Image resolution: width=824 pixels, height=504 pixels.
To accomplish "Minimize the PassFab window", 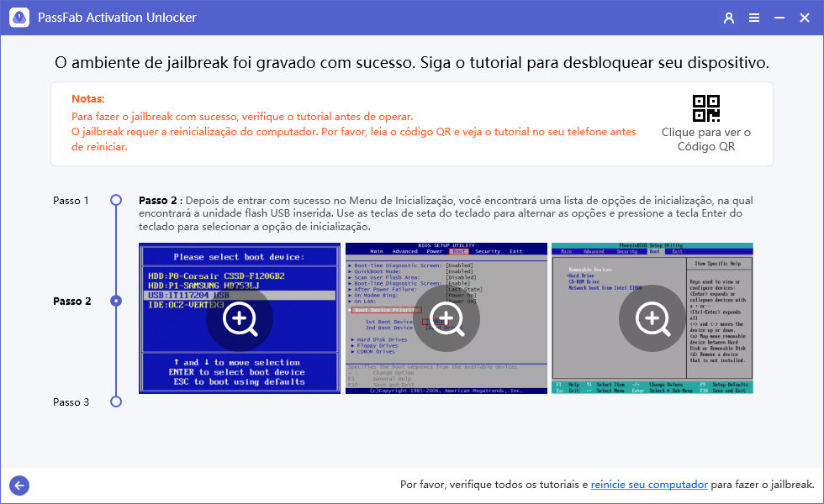I will [x=779, y=17].
